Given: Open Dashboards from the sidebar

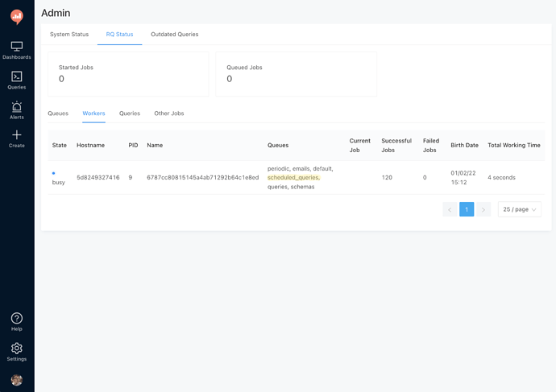Looking at the screenshot, I should [x=17, y=50].
